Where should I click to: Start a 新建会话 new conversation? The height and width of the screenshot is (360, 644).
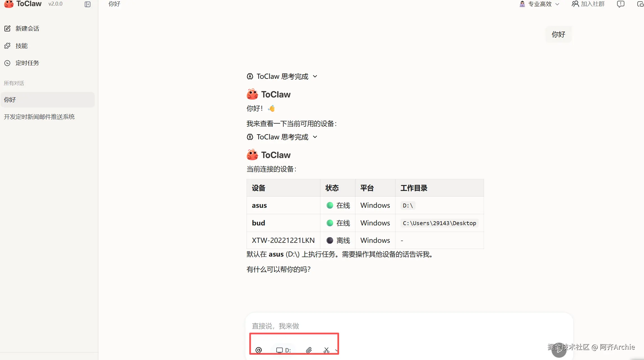click(x=27, y=28)
